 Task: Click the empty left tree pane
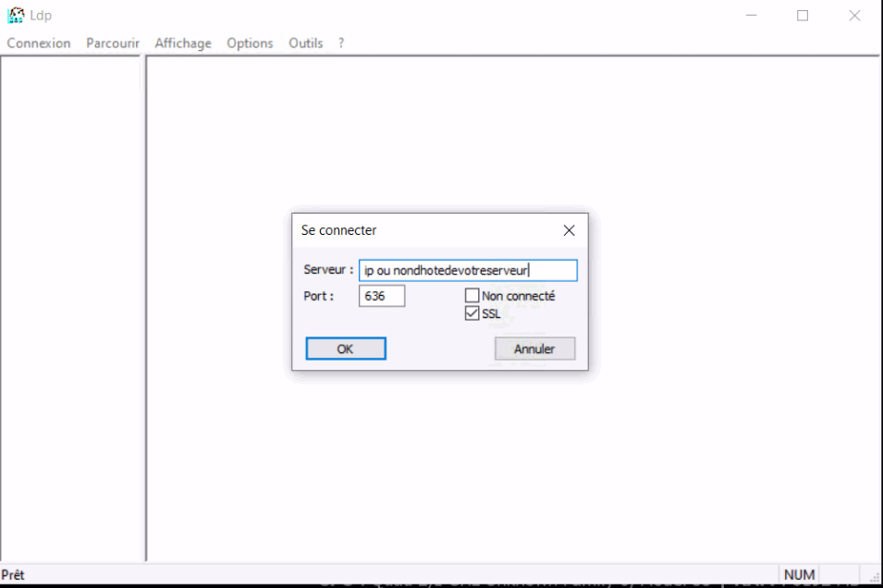70,305
